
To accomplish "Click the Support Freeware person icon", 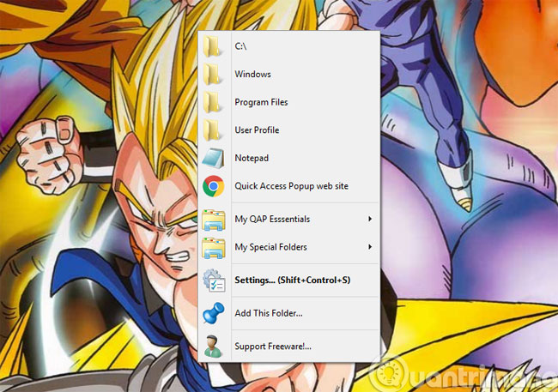I will click(213, 347).
